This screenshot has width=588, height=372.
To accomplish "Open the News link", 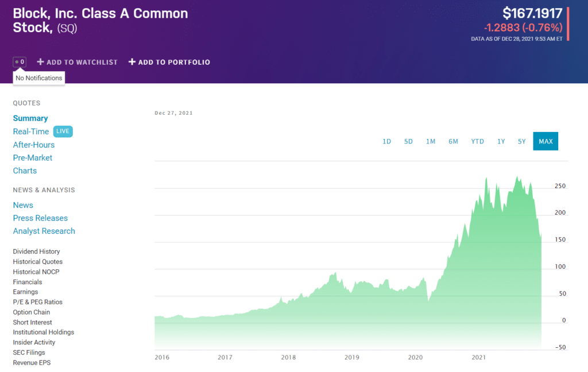I will 23,205.
